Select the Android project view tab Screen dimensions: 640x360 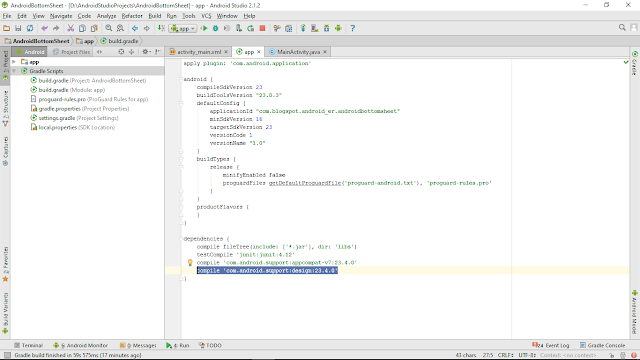click(30, 52)
